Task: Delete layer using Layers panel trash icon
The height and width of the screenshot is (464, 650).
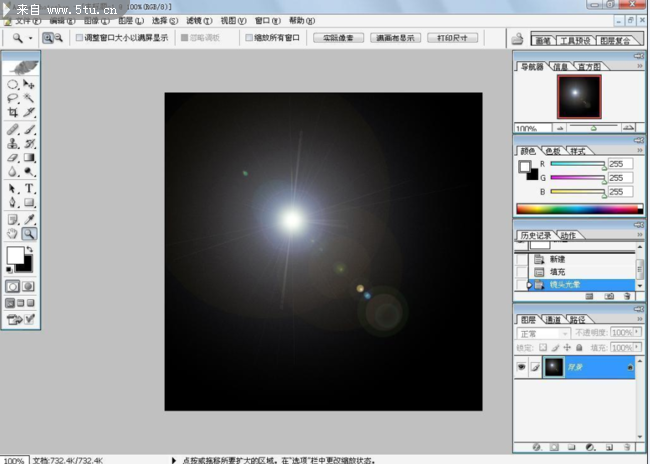Action: 626,447
